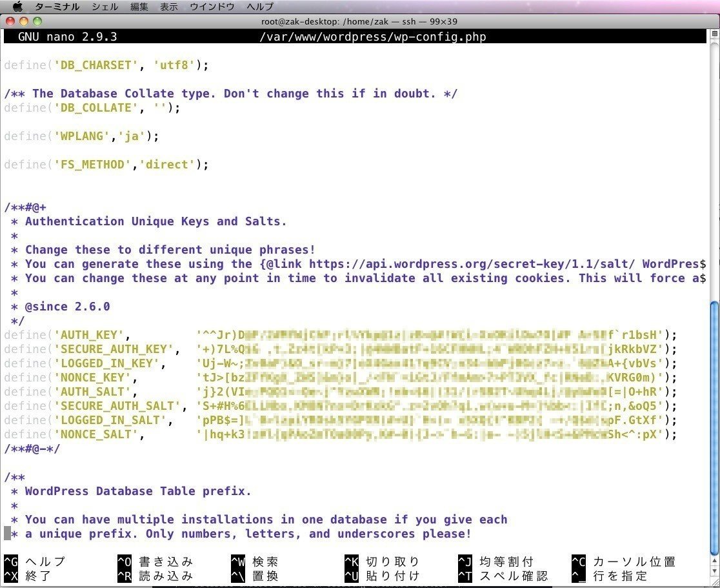
Task: Click the 'LOGGED_IN_SALT' define name
Action: click(110, 421)
